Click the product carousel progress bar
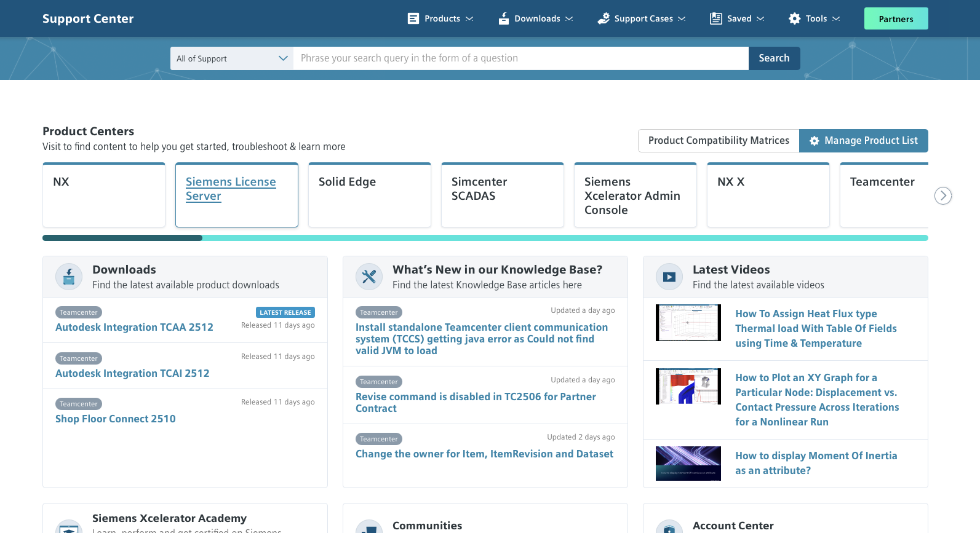Screen dimensions: 980x533 pyautogui.click(x=485, y=238)
